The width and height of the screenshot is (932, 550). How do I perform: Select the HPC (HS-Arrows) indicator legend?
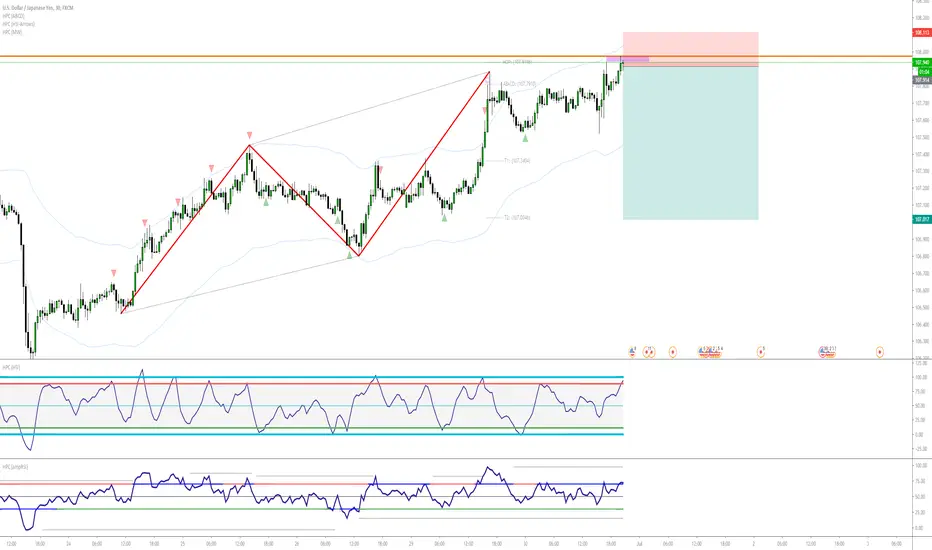(18, 24)
